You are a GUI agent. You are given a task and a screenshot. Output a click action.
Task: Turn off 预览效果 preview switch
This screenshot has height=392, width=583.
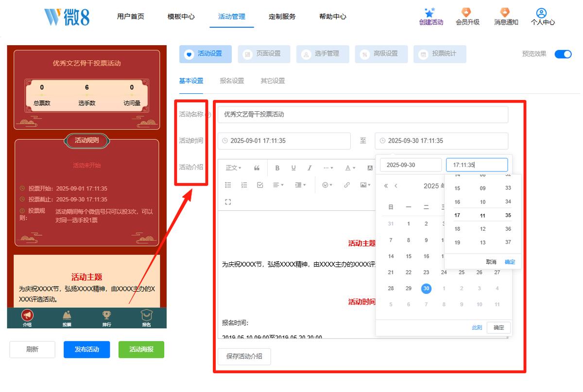(563, 54)
